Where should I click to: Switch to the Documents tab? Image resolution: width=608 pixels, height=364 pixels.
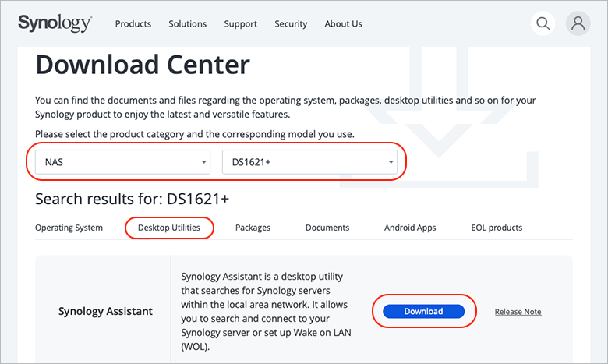327,228
